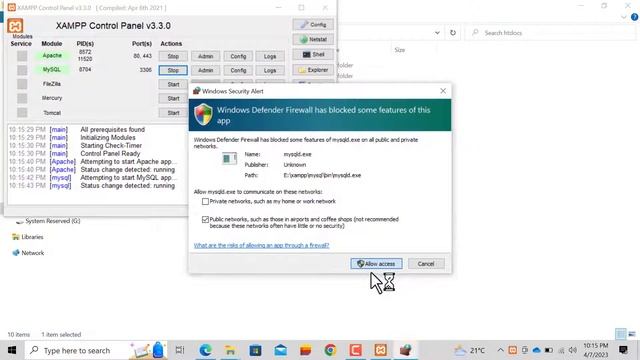Toggle the FileZilla service checkbox
Image resolution: width=640 pixels, height=360 pixels.
(x=22, y=84)
